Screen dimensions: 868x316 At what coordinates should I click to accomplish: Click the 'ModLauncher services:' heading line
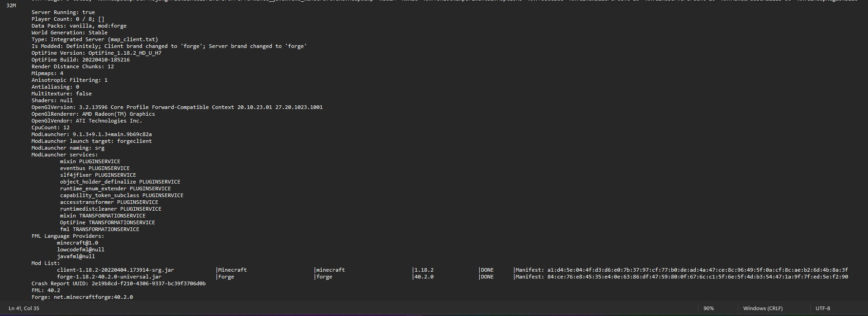(x=65, y=155)
